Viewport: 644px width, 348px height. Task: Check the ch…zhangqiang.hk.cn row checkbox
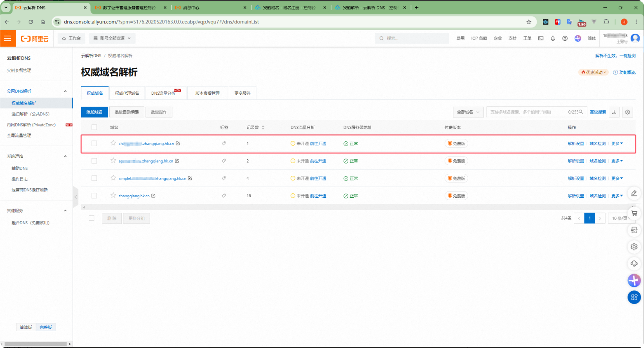pyautogui.click(x=94, y=143)
